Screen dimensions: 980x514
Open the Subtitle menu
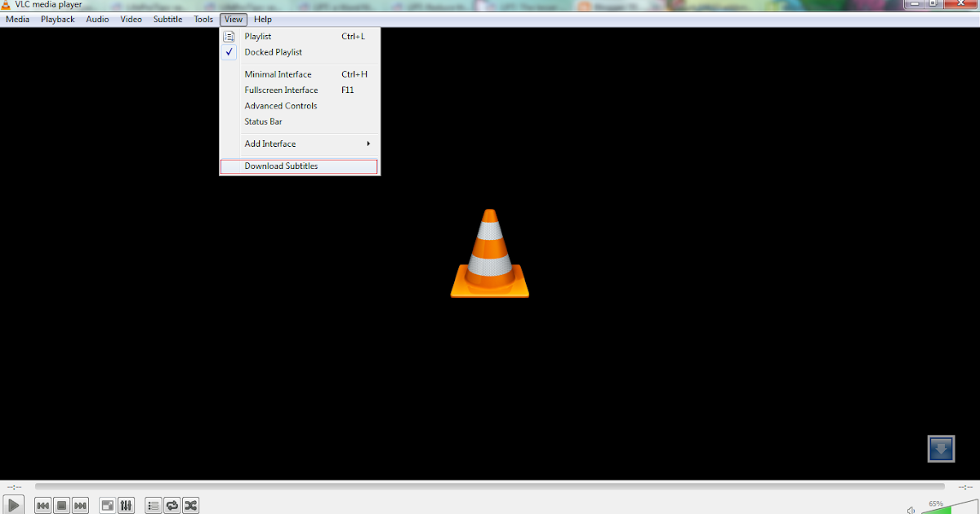coord(168,19)
